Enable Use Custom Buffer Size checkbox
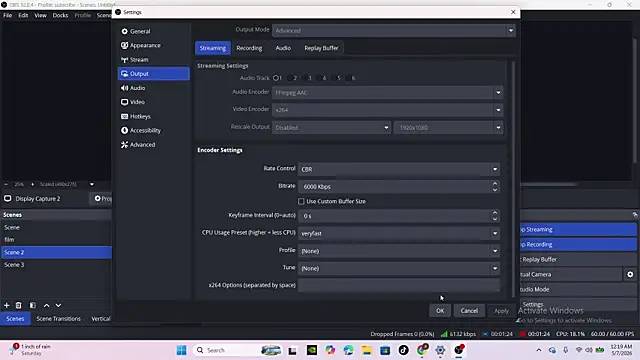640x360 pixels. 301,201
